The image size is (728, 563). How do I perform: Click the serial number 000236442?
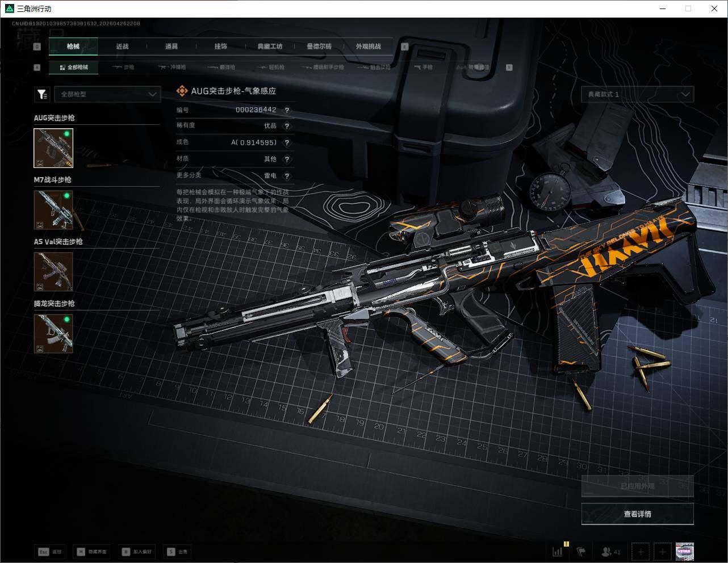click(256, 110)
